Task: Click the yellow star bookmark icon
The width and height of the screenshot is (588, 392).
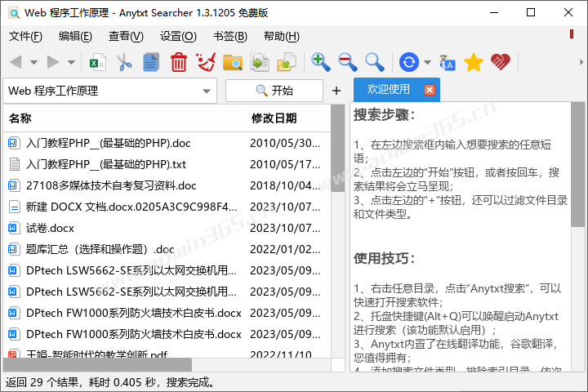Action: coord(474,62)
